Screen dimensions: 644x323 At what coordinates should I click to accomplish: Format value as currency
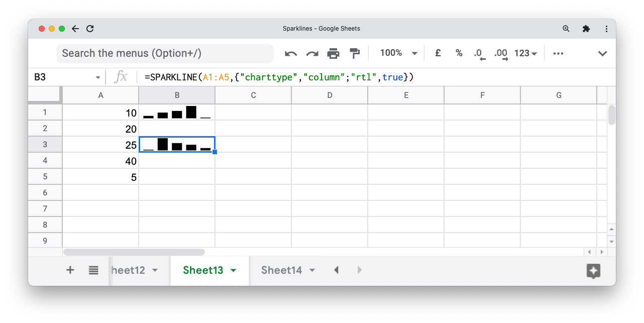(x=437, y=53)
